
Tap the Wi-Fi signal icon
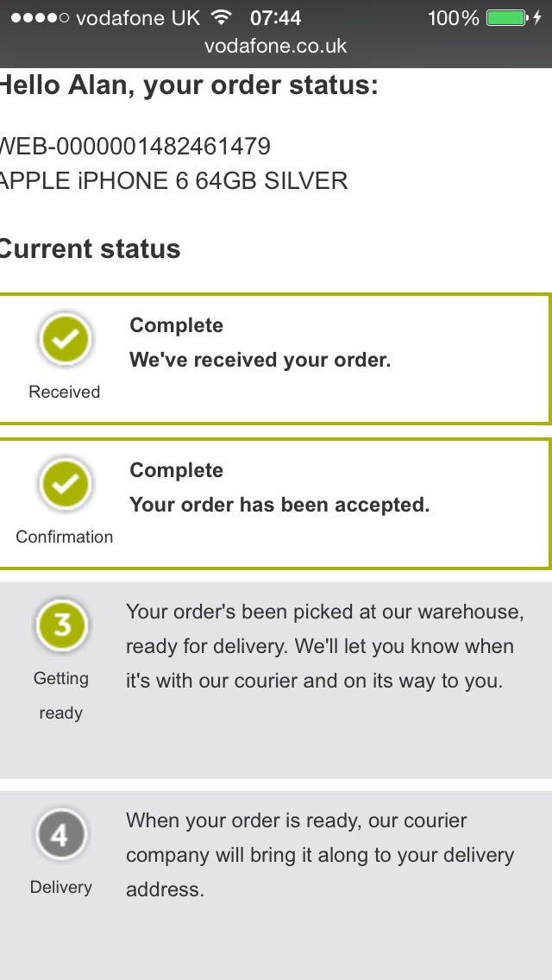[222, 18]
